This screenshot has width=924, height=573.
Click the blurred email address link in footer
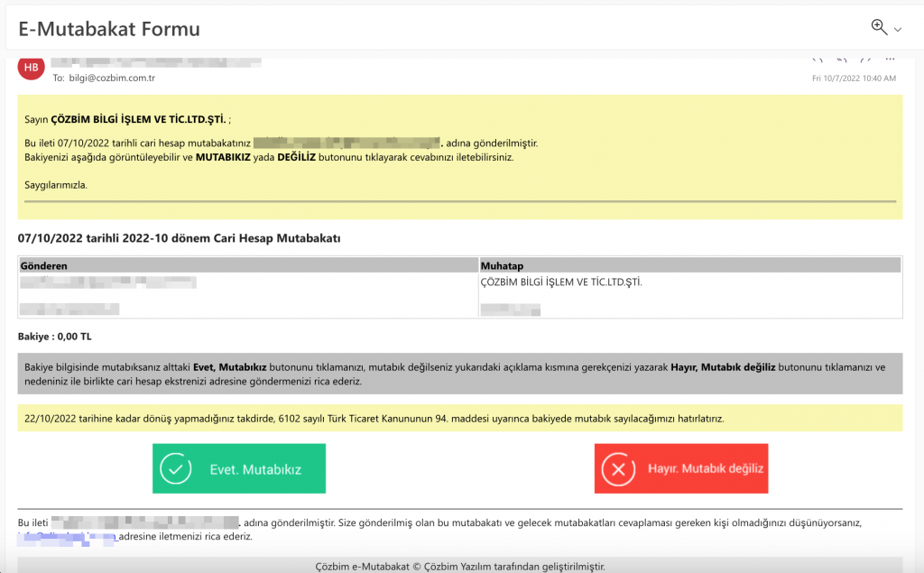click(x=68, y=537)
